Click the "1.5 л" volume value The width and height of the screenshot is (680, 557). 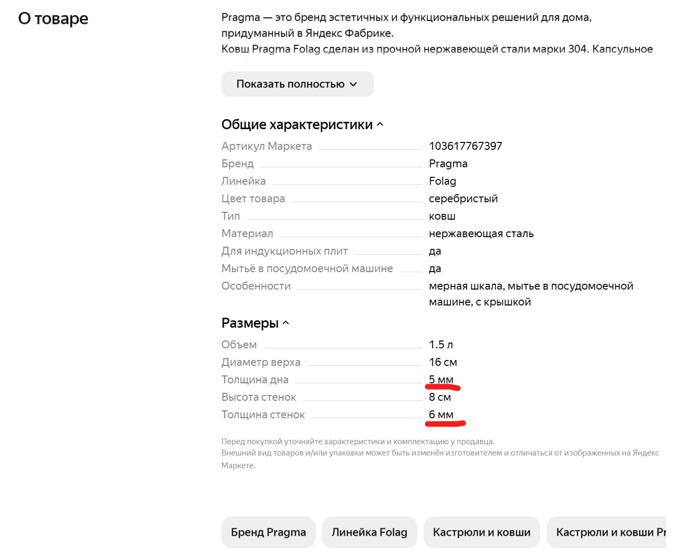[441, 345]
